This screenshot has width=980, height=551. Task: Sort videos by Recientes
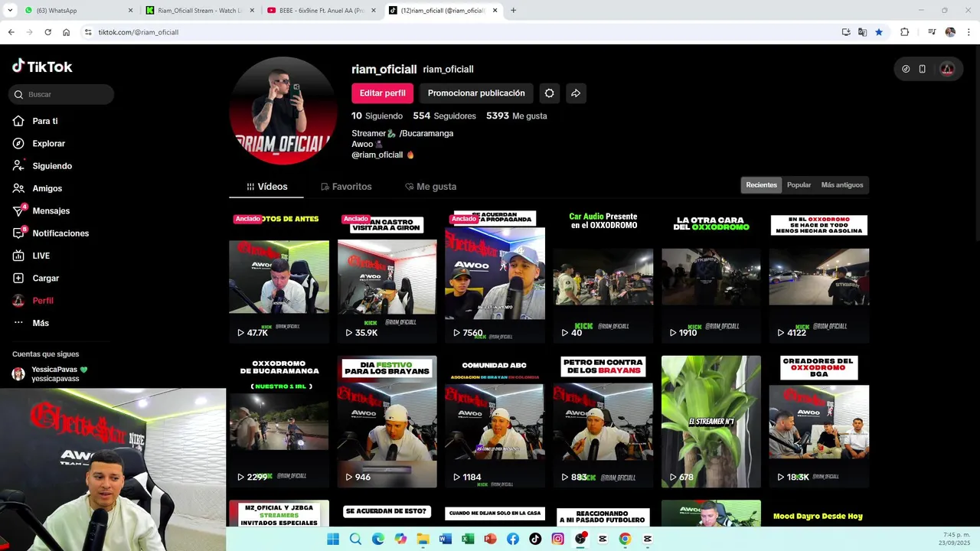[x=761, y=185]
